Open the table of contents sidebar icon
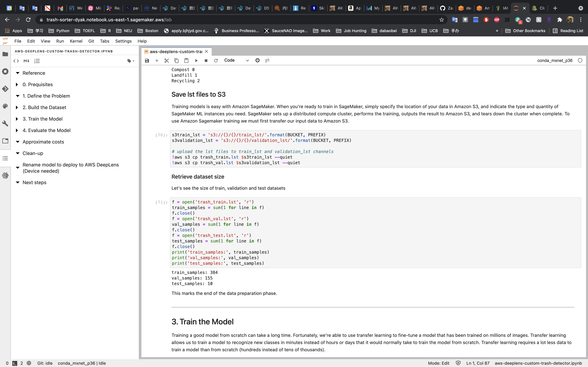Screen dimensions: 588x367 coord(5,158)
